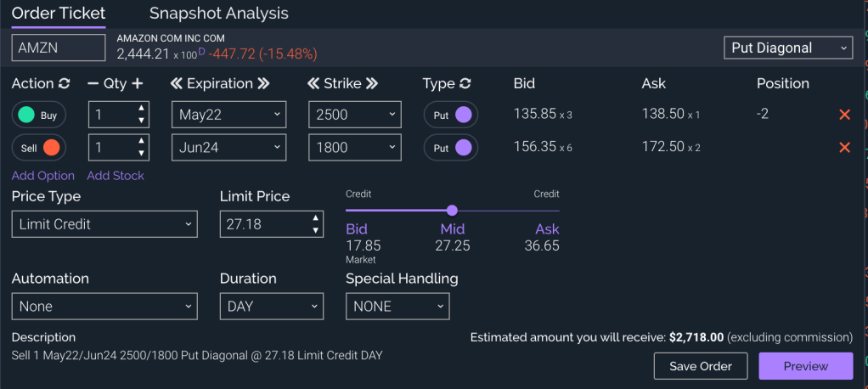
Task: Click the plus icon after Qty
Action: pos(138,84)
